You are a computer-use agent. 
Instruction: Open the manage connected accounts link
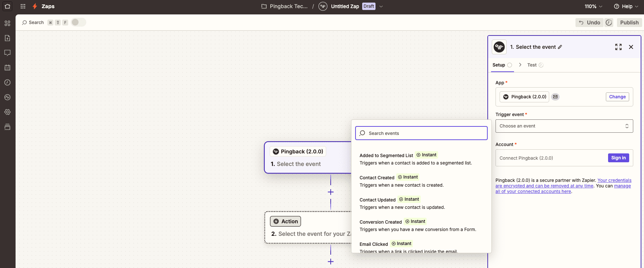coord(563,189)
